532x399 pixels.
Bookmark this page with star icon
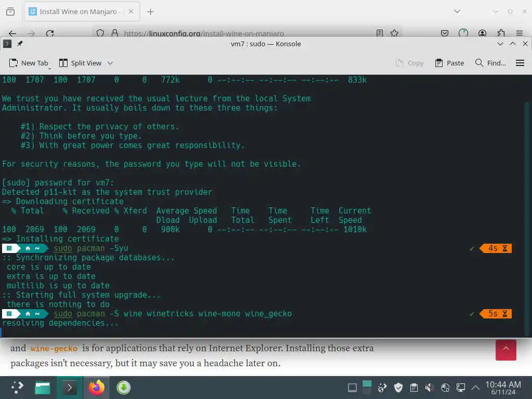tap(394, 33)
